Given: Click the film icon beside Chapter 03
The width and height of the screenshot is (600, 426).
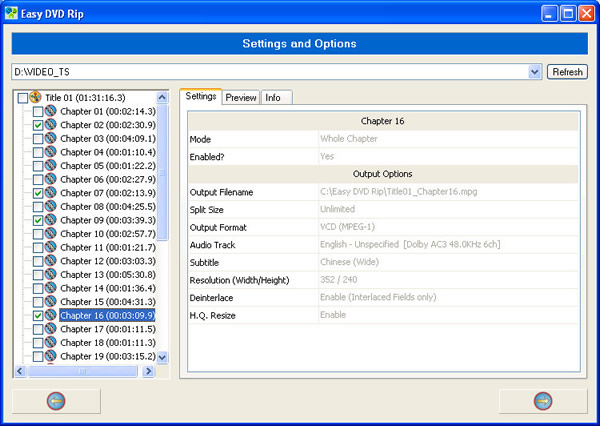Looking at the screenshot, I should pyautogui.click(x=51, y=138).
